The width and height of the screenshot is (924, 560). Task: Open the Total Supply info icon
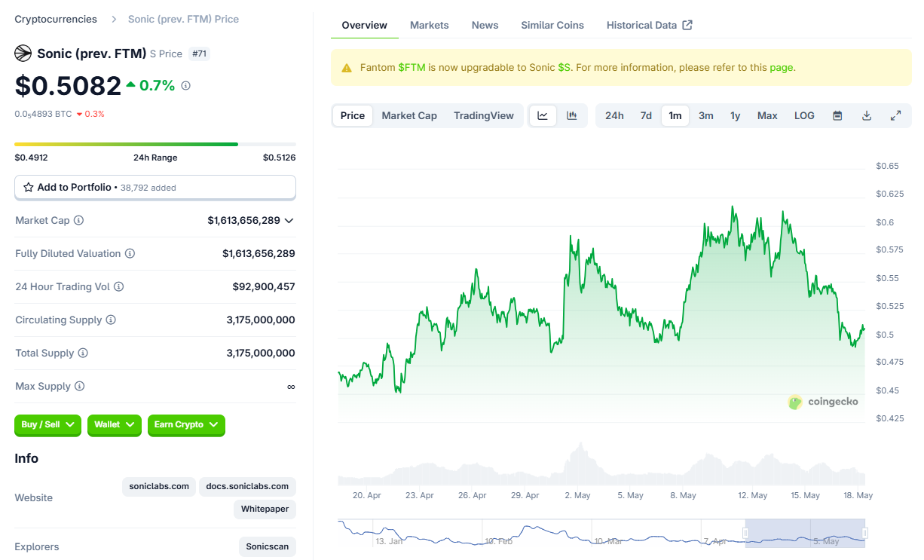(x=83, y=353)
